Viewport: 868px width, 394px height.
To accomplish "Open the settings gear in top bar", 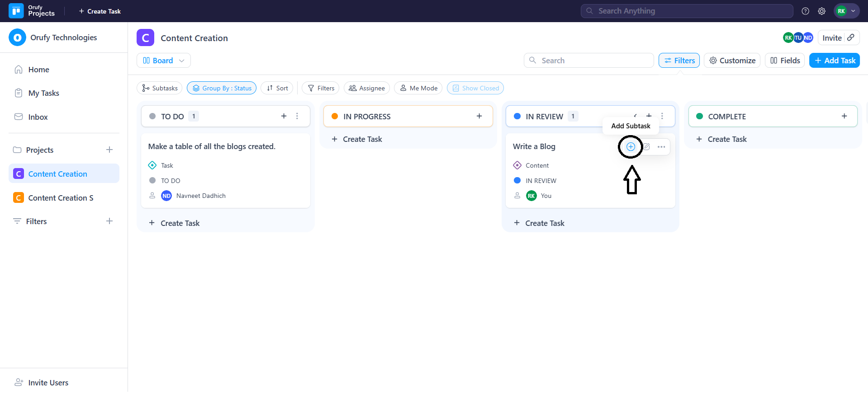I will (821, 11).
